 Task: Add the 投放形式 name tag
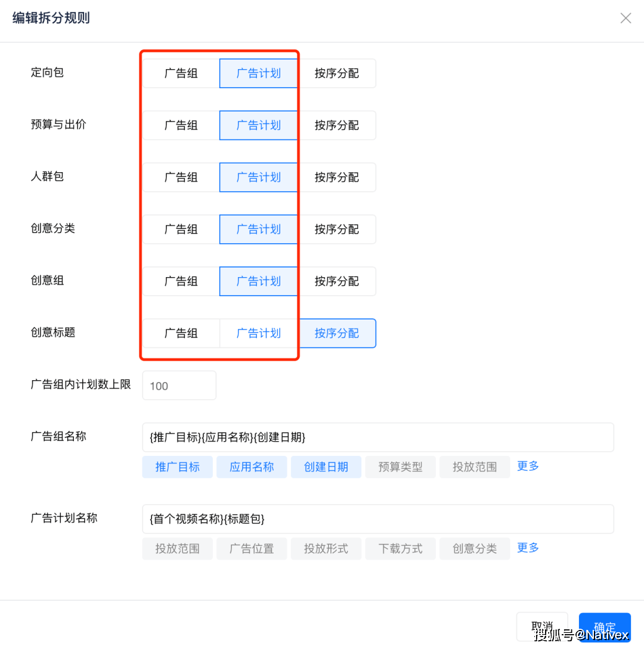326,548
